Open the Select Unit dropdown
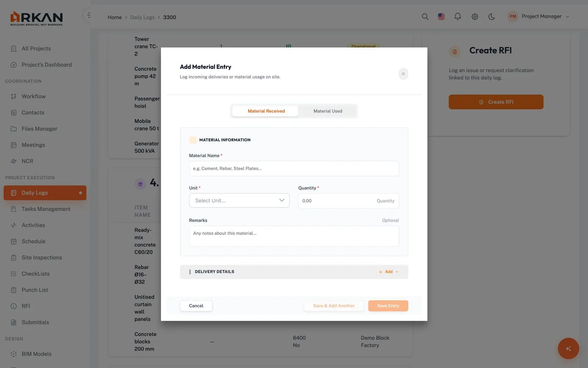Screen dimensions: 588x368 [239, 201]
